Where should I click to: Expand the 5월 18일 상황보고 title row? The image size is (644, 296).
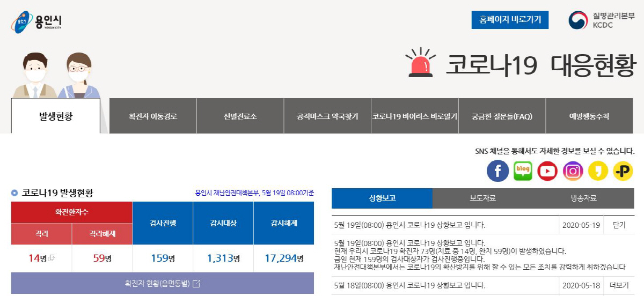409,285
